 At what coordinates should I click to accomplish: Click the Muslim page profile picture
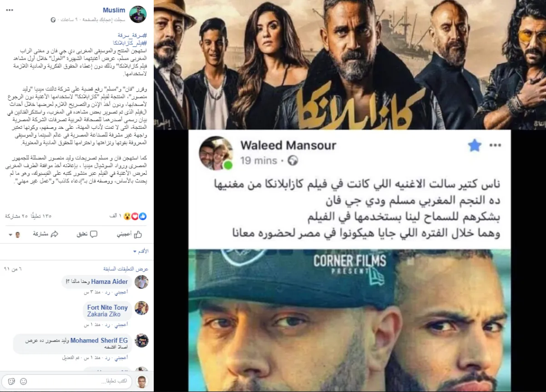(138, 14)
